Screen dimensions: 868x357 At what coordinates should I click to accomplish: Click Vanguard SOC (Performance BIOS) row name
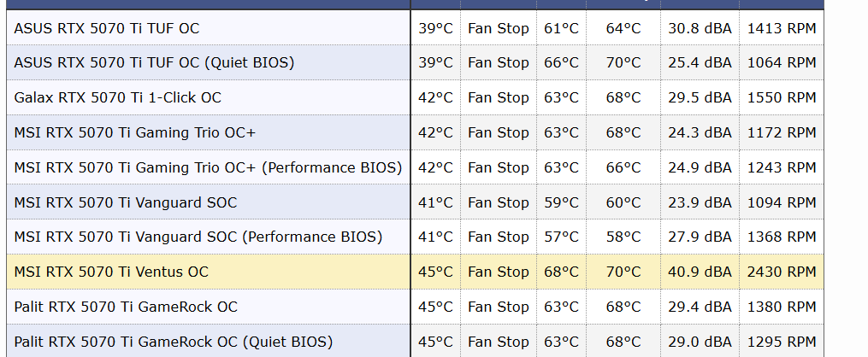tap(198, 237)
